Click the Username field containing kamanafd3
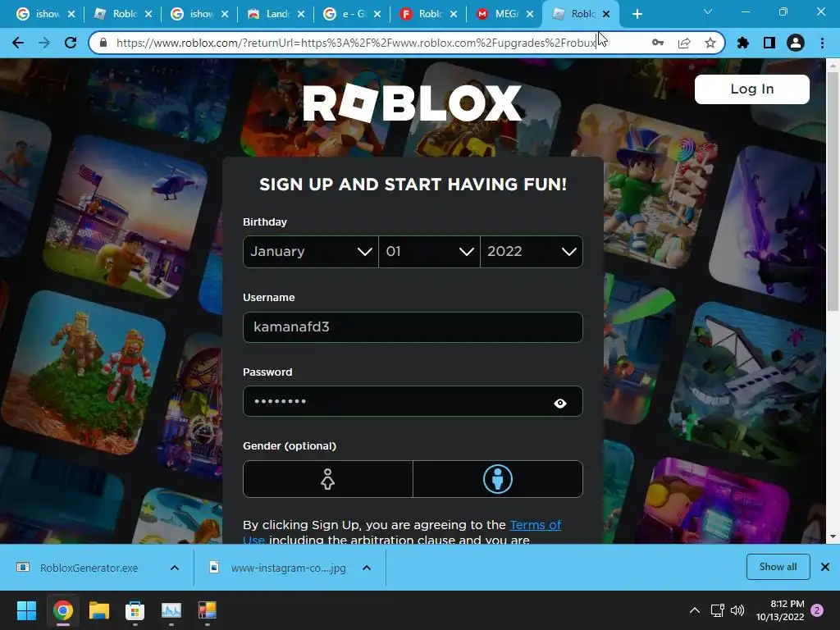840x630 pixels. (413, 327)
